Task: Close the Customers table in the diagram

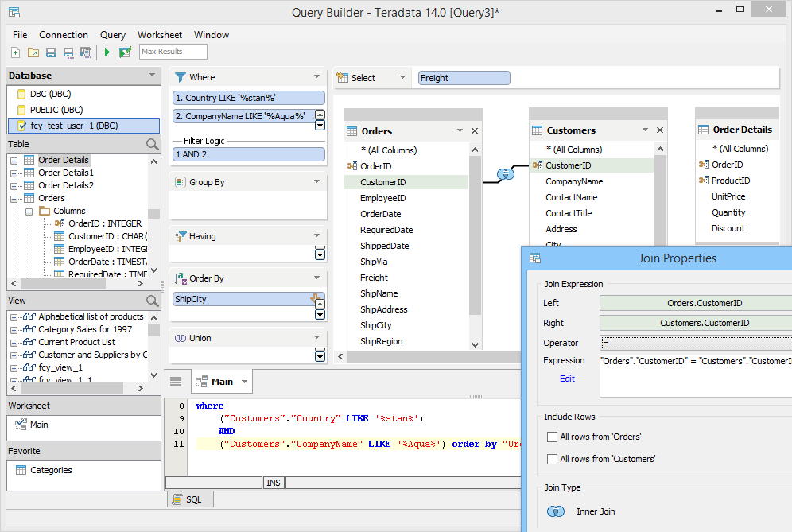Action: (x=660, y=130)
